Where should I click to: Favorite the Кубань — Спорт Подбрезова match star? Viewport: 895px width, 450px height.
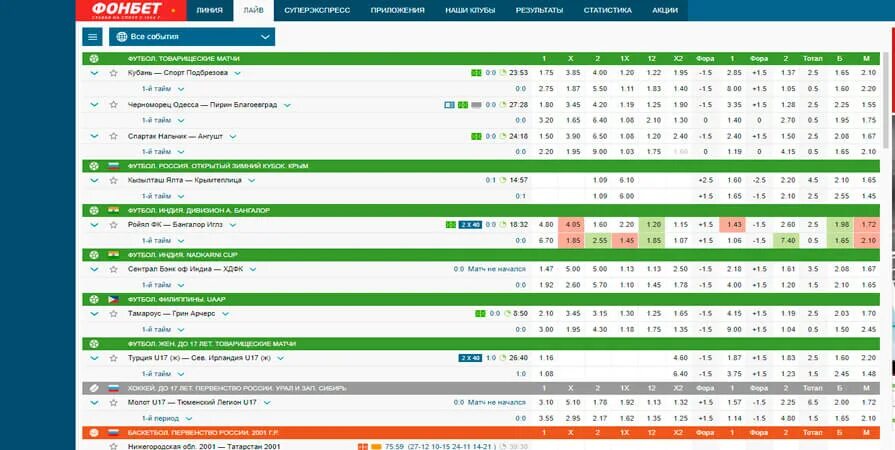pos(113,73)
